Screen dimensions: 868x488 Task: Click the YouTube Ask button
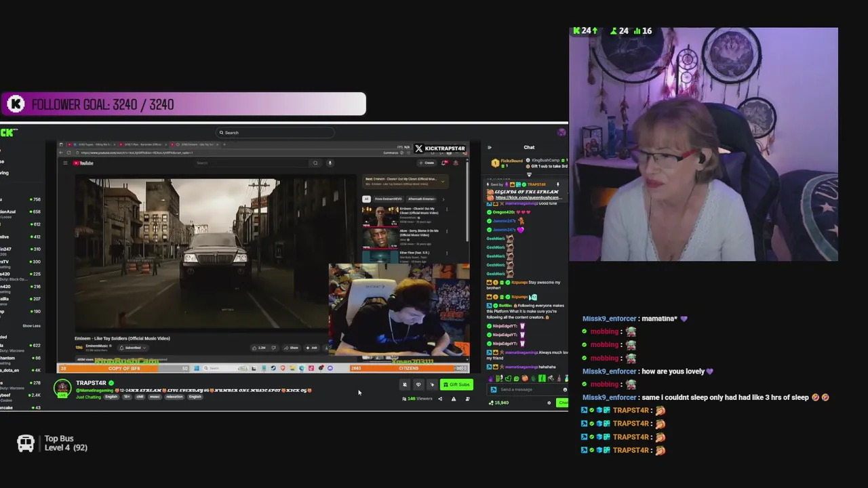click(x=312, y=348)
